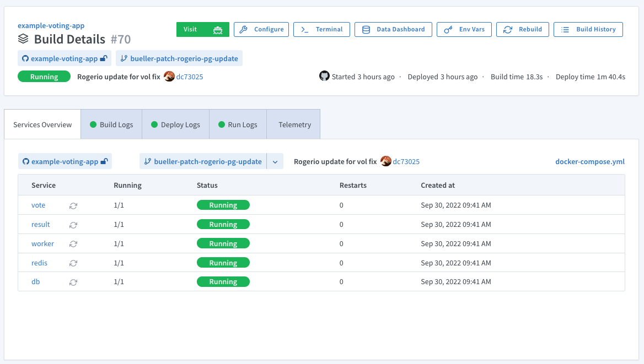
Task: Click the build number #70
Action: pos(121,40)
